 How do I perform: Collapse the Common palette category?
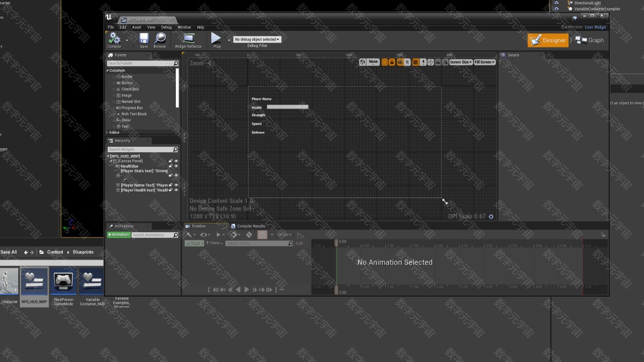(x=107, y=70)
